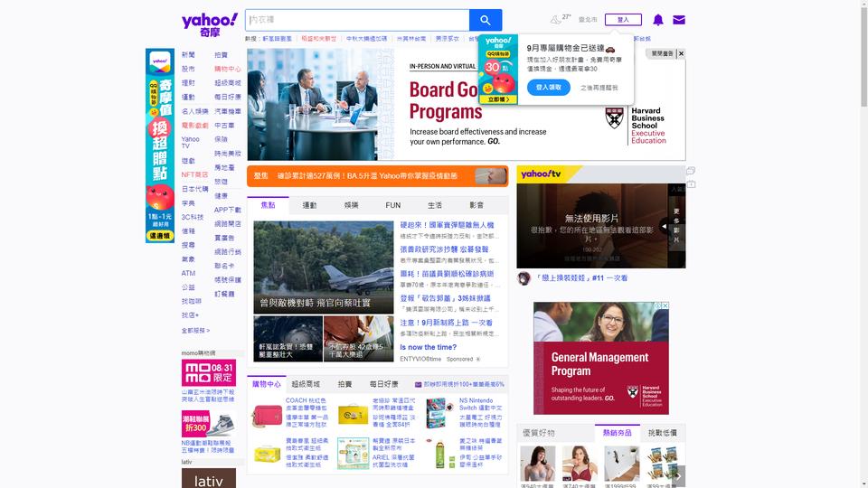Click the avatar beside 戀上換裝娃娃 link
The image size is (868, 488).
[x=524, y=278]
